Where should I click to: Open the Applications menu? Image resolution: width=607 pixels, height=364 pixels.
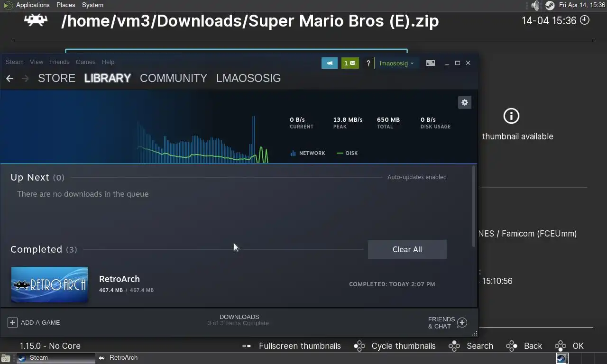[33, 5]
